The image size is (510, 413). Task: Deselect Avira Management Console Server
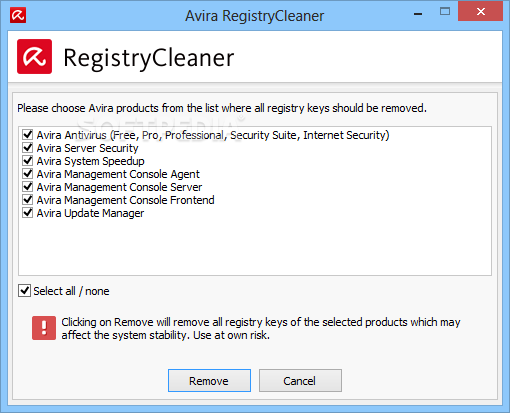(28, 187)
